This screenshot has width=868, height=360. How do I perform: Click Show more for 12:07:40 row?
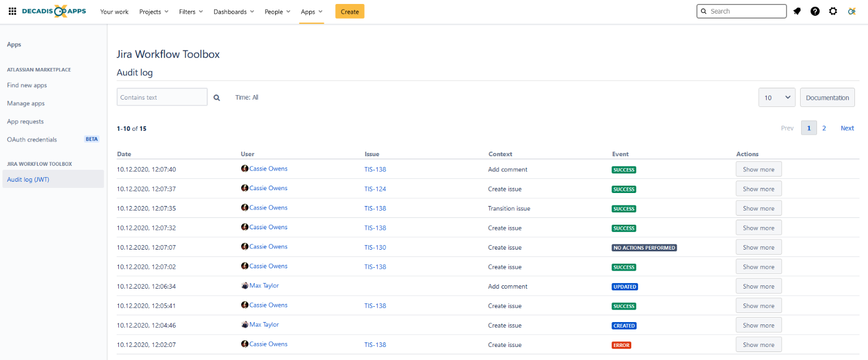759,169
